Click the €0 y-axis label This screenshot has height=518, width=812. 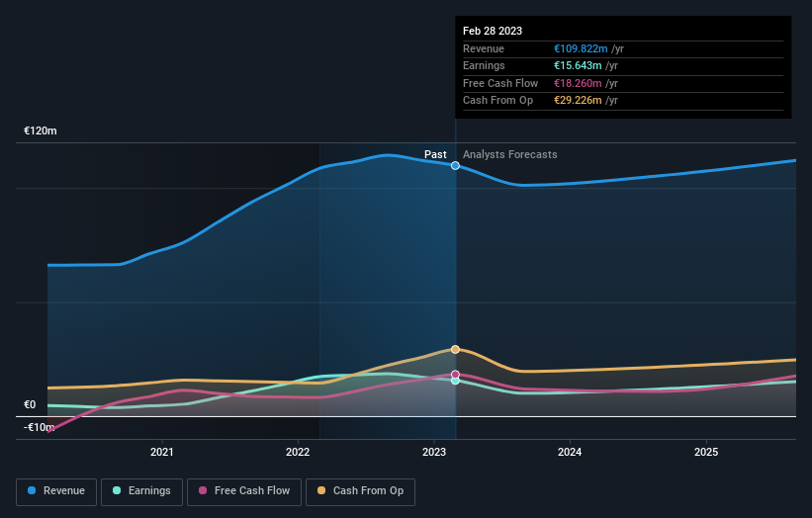[x=30, y=404]
